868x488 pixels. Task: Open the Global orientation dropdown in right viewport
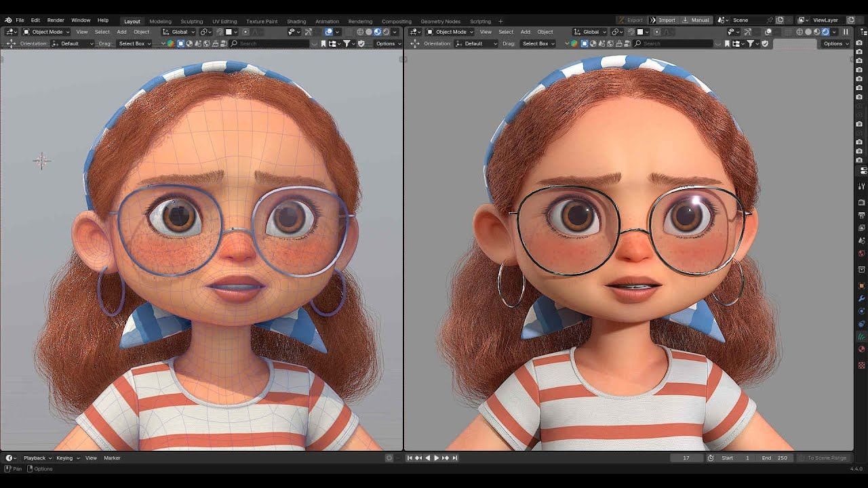pyautogui.click(x=591, y=32)
